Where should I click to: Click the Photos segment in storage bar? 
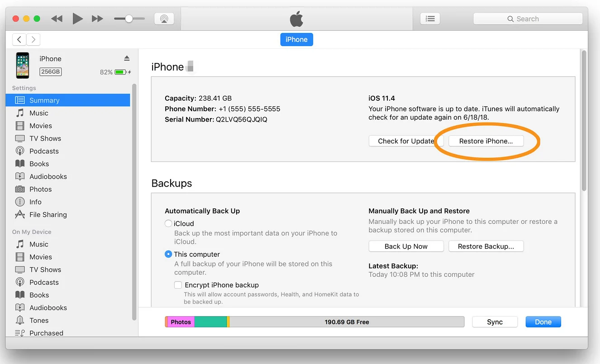coord(181,322)
